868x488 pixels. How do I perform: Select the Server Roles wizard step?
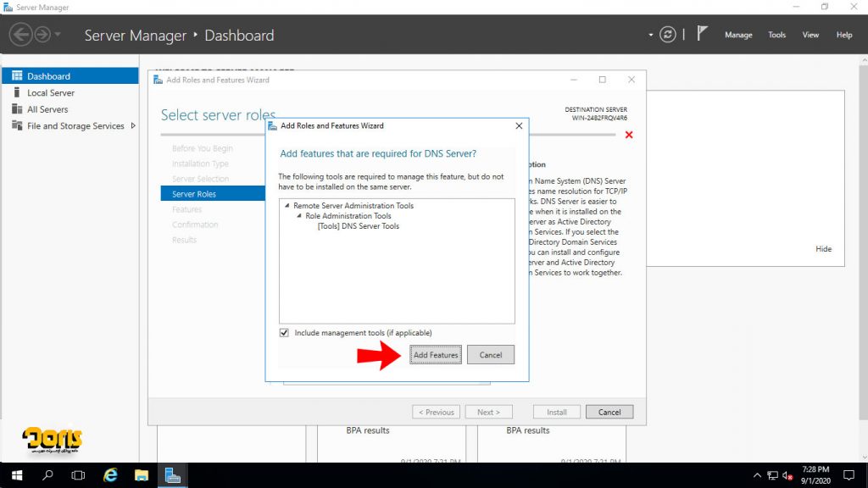[213, 194]
